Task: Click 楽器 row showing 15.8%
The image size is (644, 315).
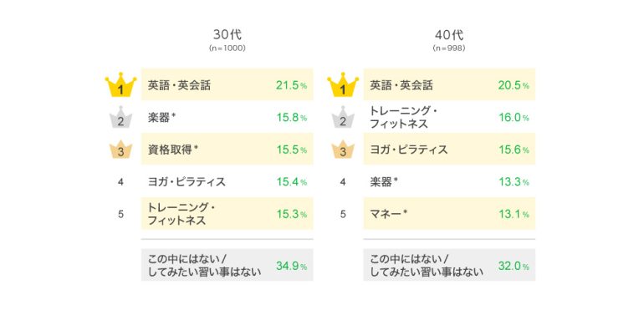Action: pyautogui.click(x=227, y=117)
